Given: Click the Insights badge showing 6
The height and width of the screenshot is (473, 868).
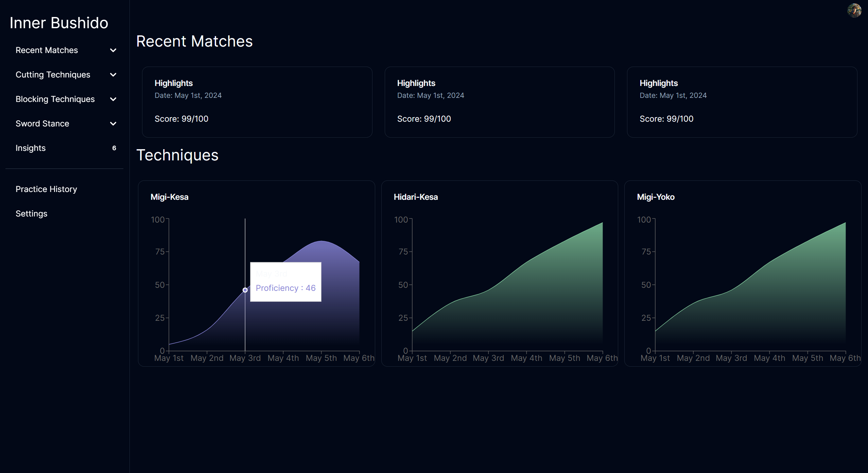Looking at the screenshot, I should pyautogui.click(x=114, y=148).
